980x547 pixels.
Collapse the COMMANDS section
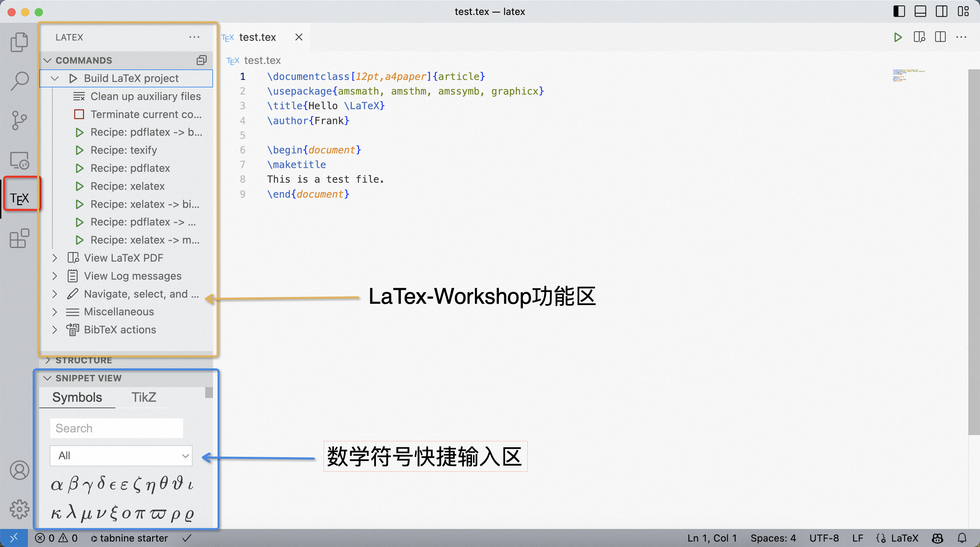click(x=48, y=60)
